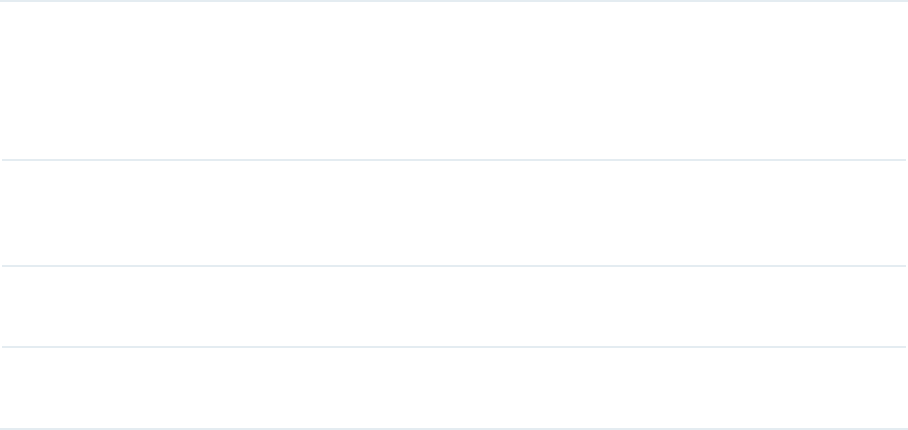This screenshot has height=430, width=908.
Task: Click the divider above the bottom row
Action: click(x=454, y=347)
